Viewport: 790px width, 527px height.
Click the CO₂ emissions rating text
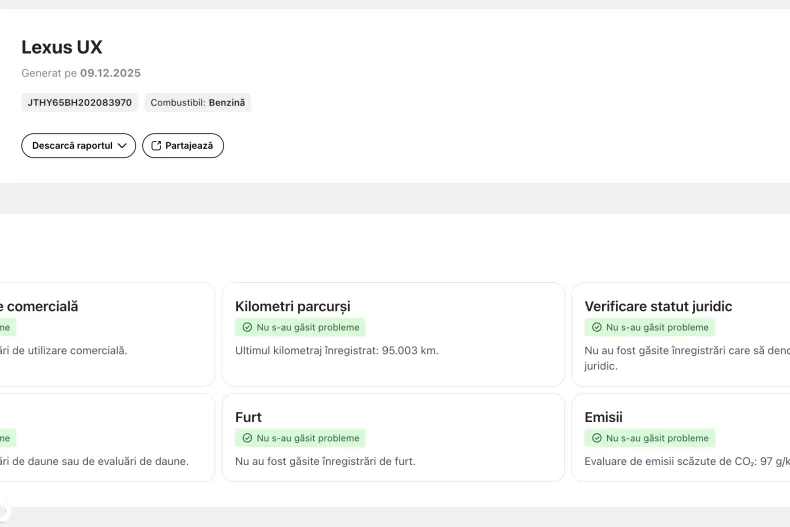[686, 462]
